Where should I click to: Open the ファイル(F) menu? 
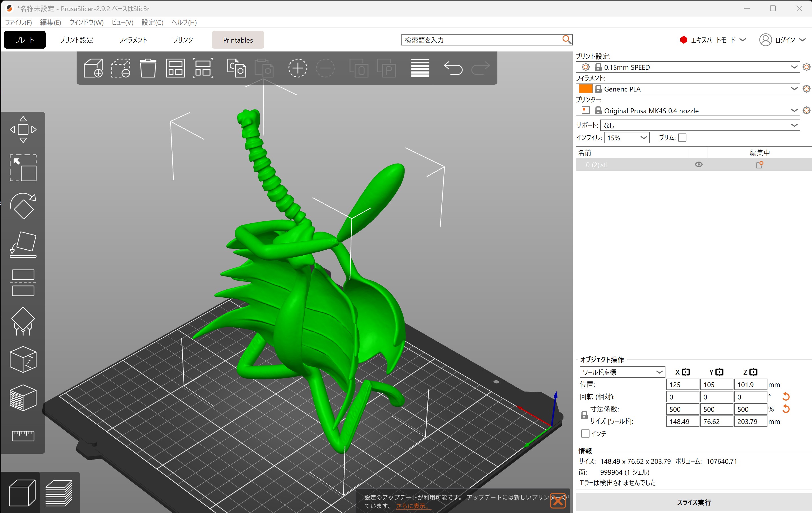(19, 22)
